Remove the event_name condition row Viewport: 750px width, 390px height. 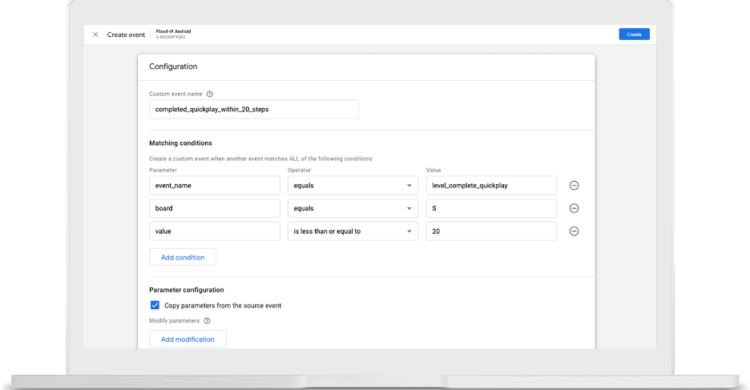pos(574,185)
